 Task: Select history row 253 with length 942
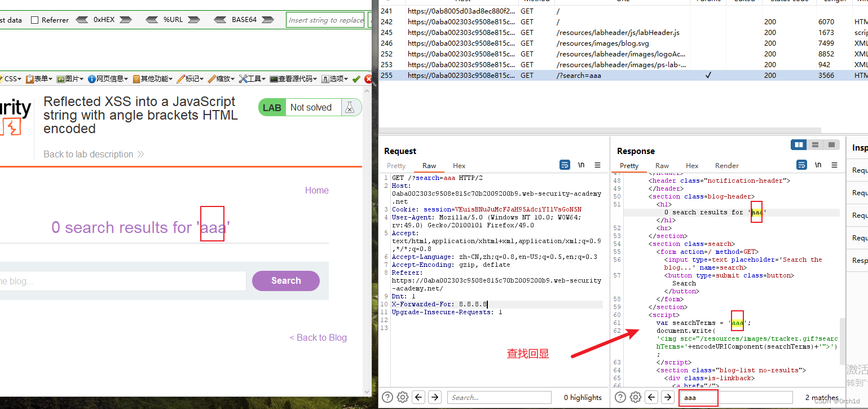623,64
